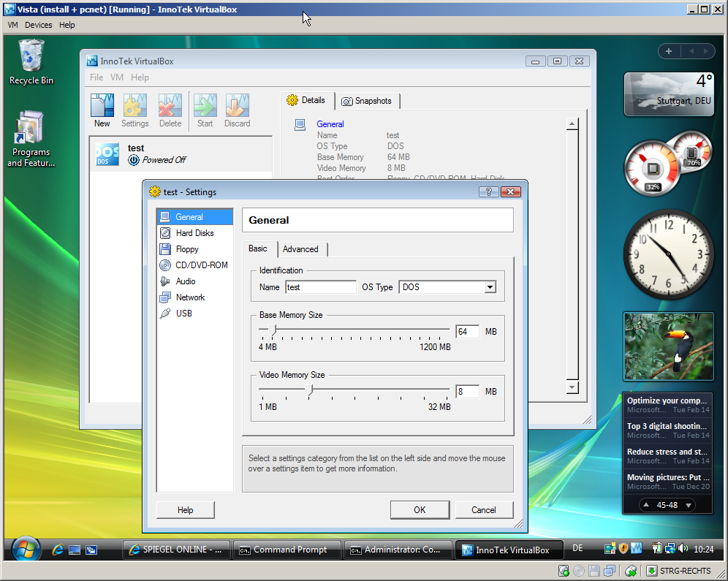Open the Devices menu

coord(38,25)
